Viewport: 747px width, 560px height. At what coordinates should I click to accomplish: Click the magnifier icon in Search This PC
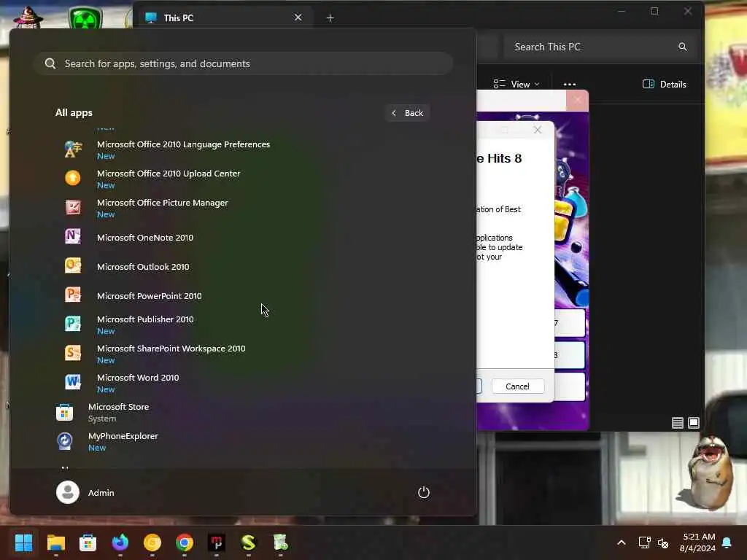point(683,47)
